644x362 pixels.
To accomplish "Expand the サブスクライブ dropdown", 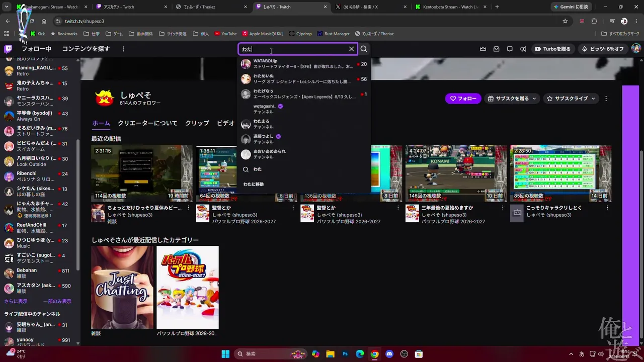I will (x=571, y=99).
